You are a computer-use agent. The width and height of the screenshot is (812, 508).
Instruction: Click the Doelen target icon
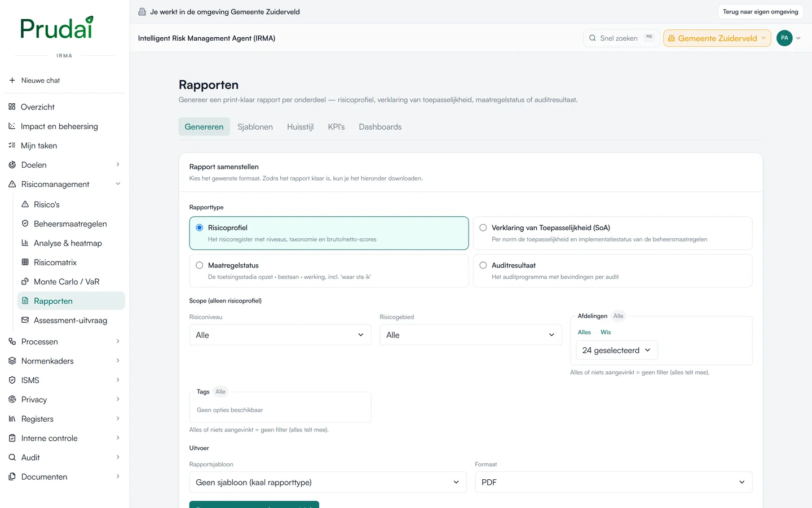point(12,165)
